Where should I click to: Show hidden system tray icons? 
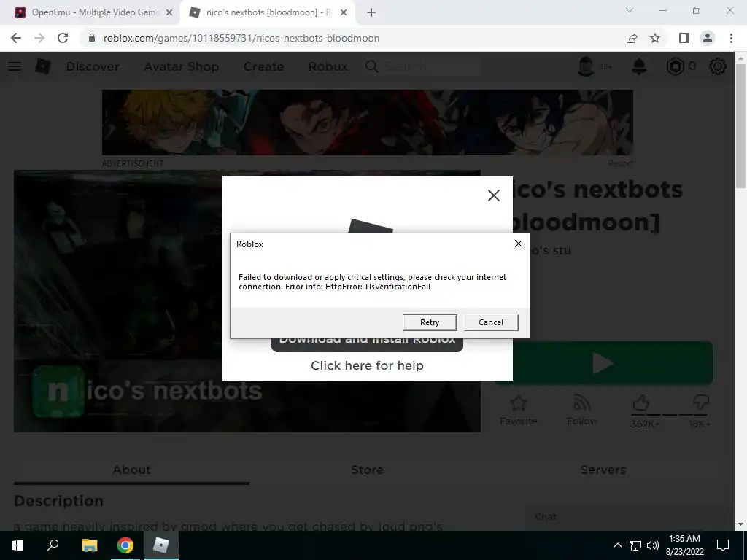click(x=617, y=545)
